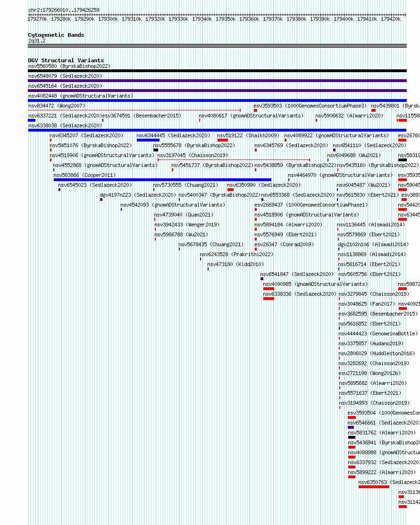
Task: Open nsv6345207 (Sedlazeck2020) label
Action: pyautogui.click(x=86, y=135)
